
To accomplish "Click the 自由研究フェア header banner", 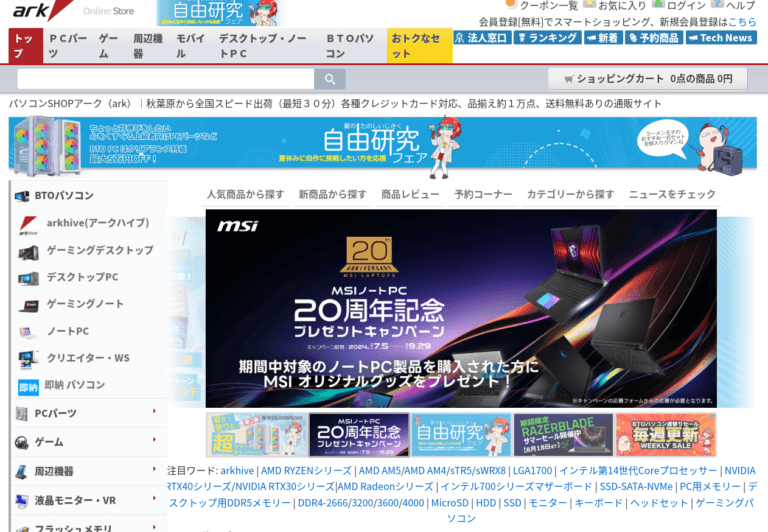I will coord(221,13).
